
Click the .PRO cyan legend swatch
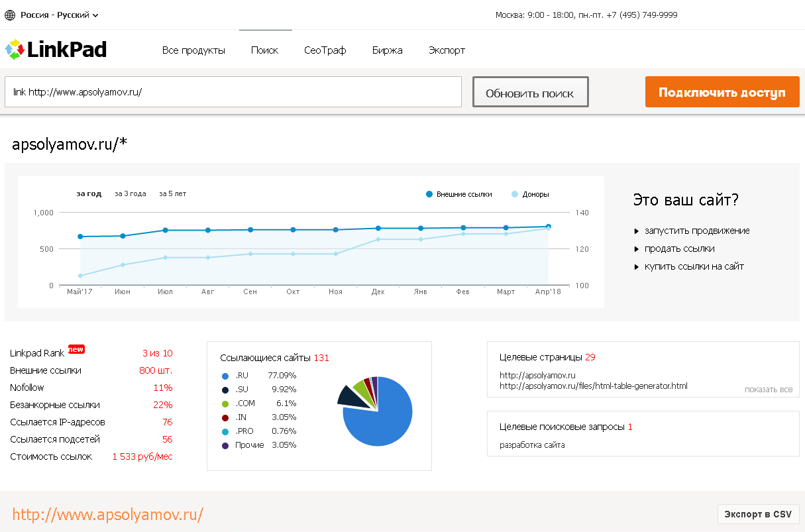click(225, 431)
